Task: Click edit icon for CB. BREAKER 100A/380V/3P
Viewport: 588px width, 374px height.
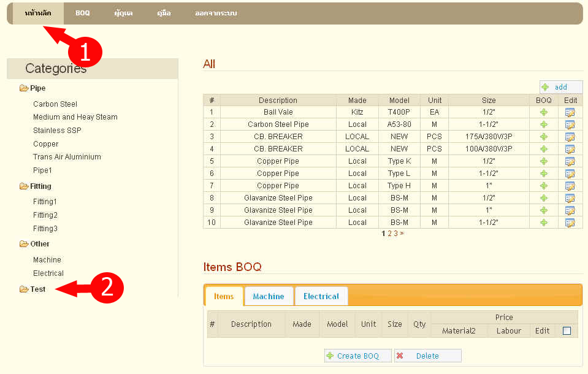Action: [x=570, y=149]
